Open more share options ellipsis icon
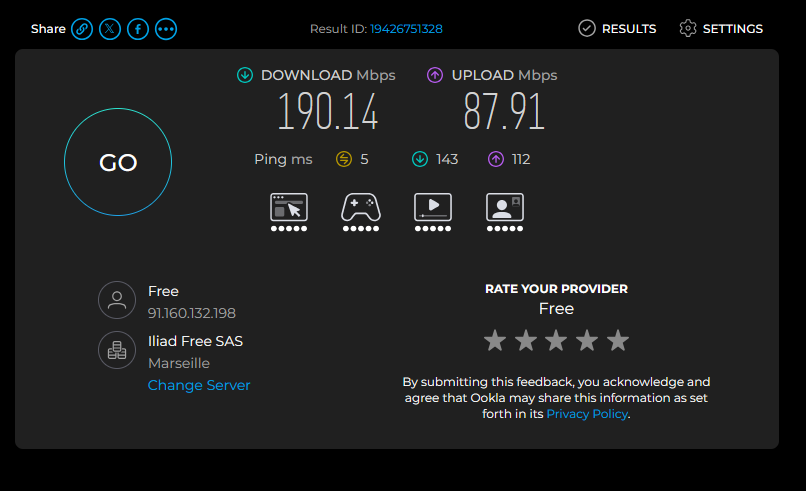806x491 pixels. [x=166, y=29]
